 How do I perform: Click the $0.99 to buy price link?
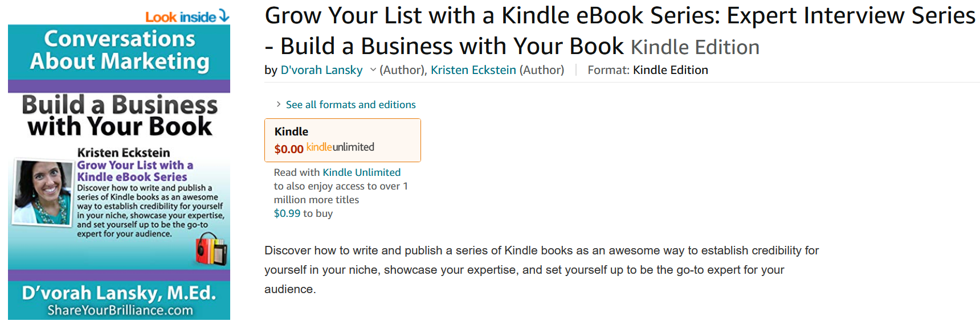pyautogui.click(x=287, y=213)
